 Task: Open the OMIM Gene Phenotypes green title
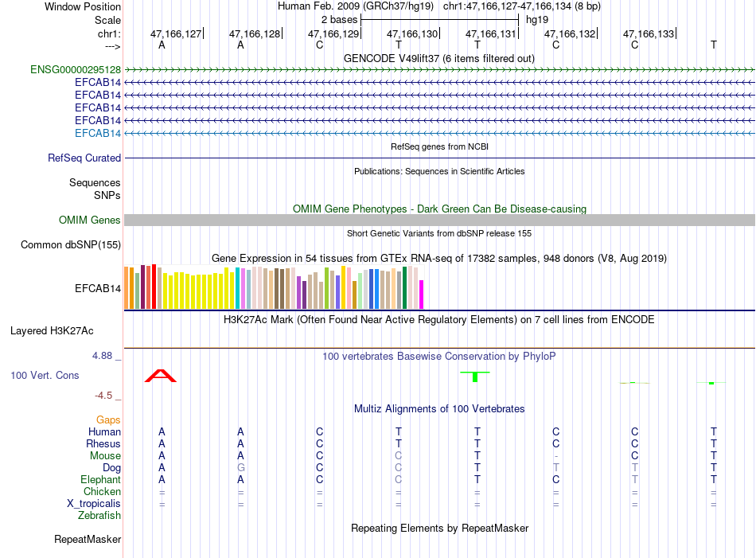(440, 209)
